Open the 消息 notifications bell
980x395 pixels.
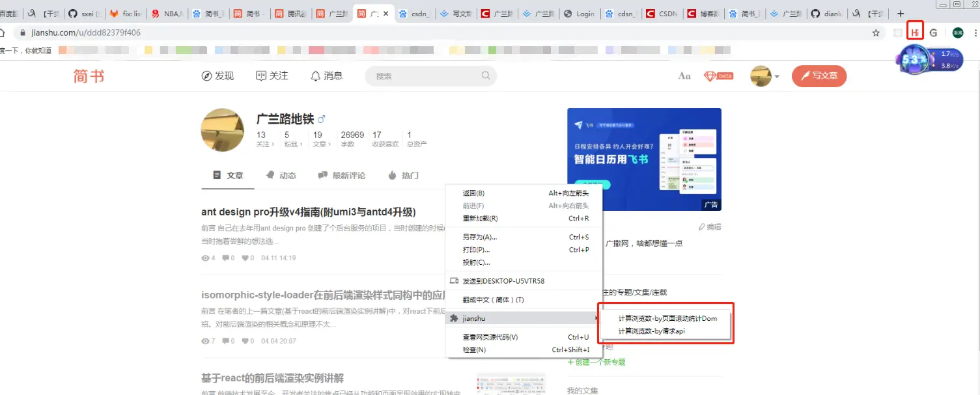tap(326, 76)
